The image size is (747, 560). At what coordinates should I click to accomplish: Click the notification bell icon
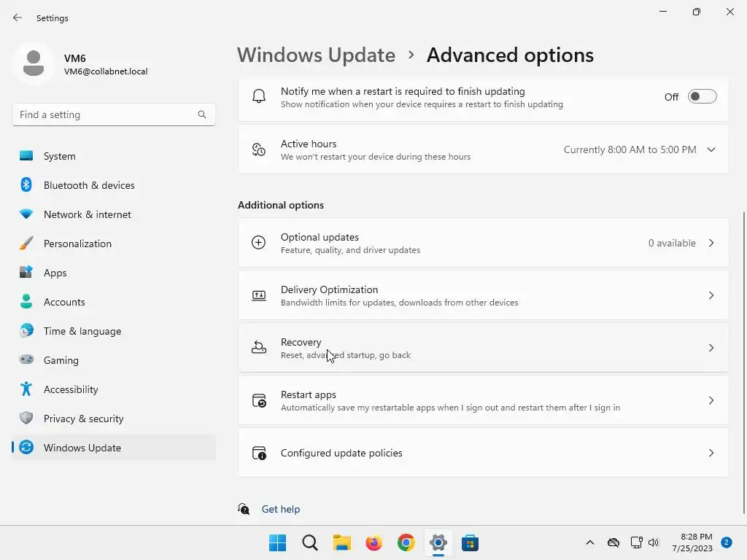[259, 97]
